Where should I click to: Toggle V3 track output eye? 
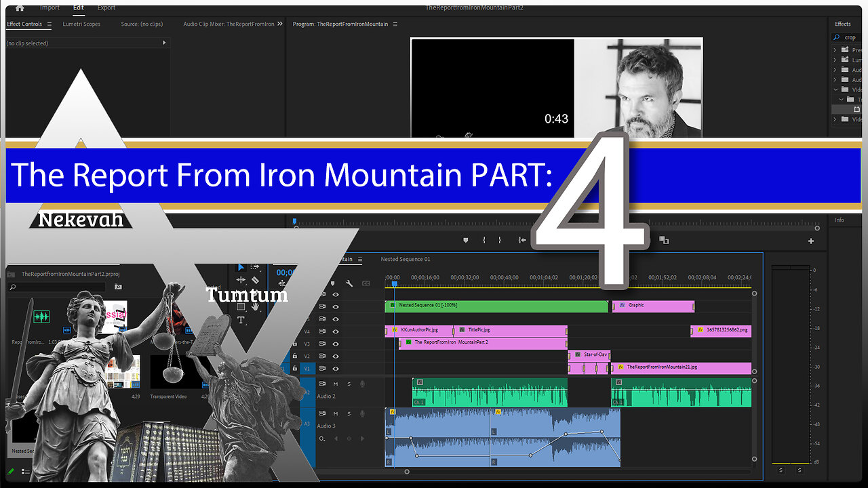click(335, 344)
